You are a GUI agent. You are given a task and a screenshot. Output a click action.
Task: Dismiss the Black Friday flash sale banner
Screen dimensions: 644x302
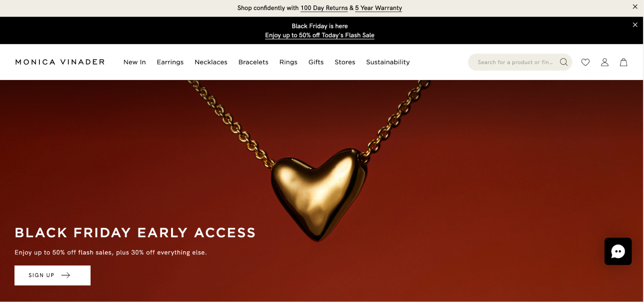[x=635, y=25]
